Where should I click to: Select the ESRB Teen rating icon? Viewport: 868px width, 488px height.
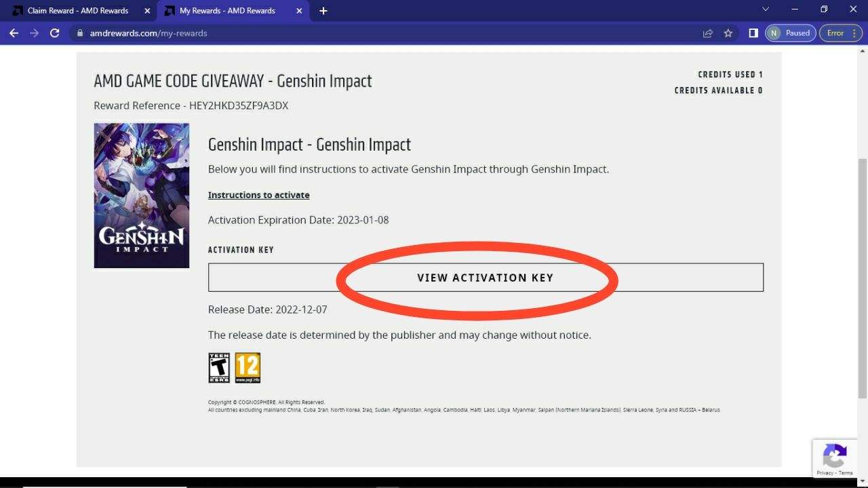(x=218, y=367)
